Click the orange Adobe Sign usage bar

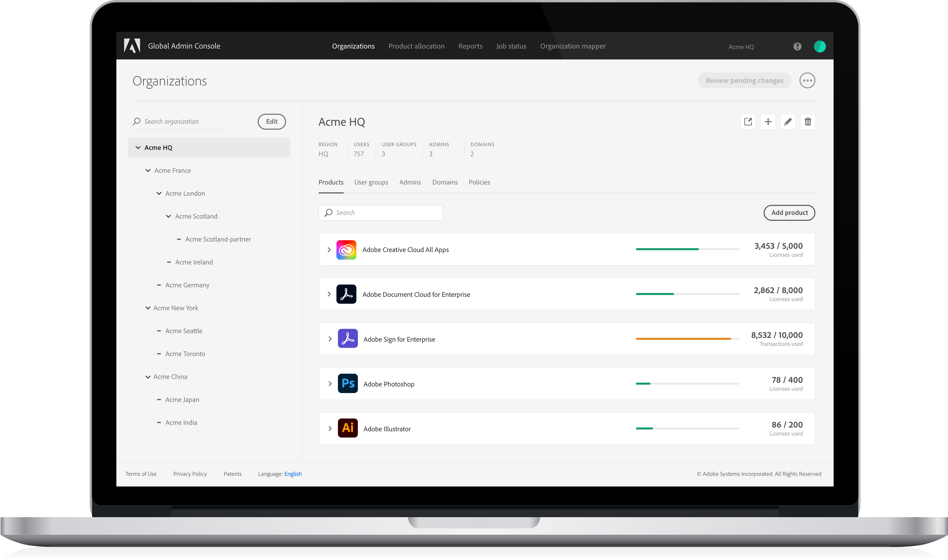(687, 339)
